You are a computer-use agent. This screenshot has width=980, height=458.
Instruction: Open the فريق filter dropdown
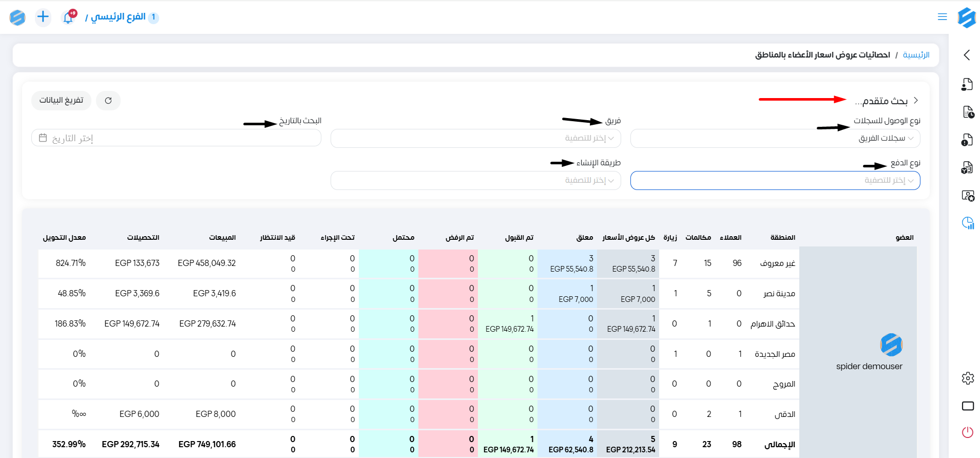pos(475,138)
